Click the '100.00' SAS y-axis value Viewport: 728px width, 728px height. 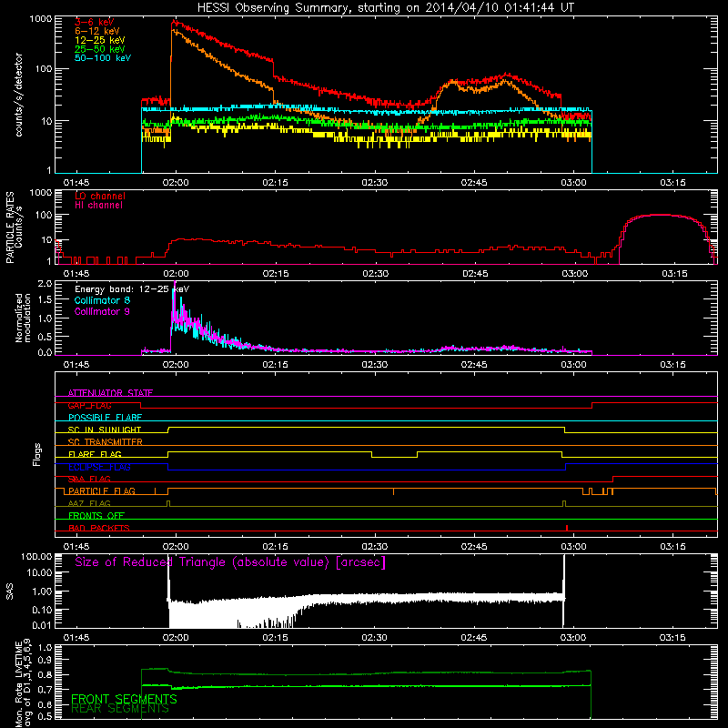(36, 556)
